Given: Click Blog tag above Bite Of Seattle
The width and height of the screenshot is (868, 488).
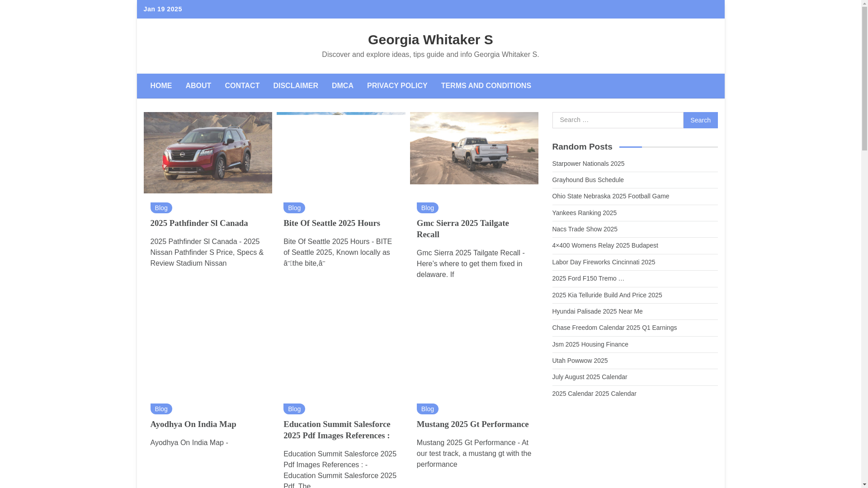Looking at the screenshot, I should (294, 208).
